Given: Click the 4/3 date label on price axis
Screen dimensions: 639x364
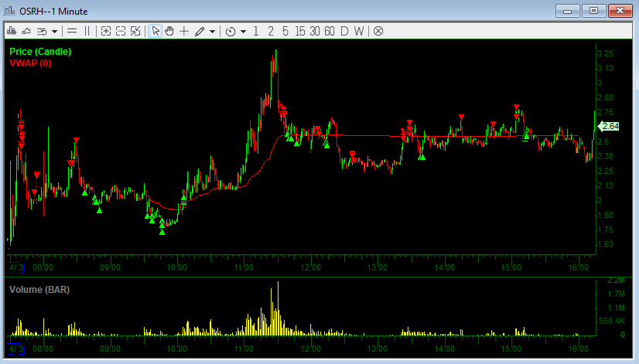Looking at the screenshot, I should [x=16, y=267].
